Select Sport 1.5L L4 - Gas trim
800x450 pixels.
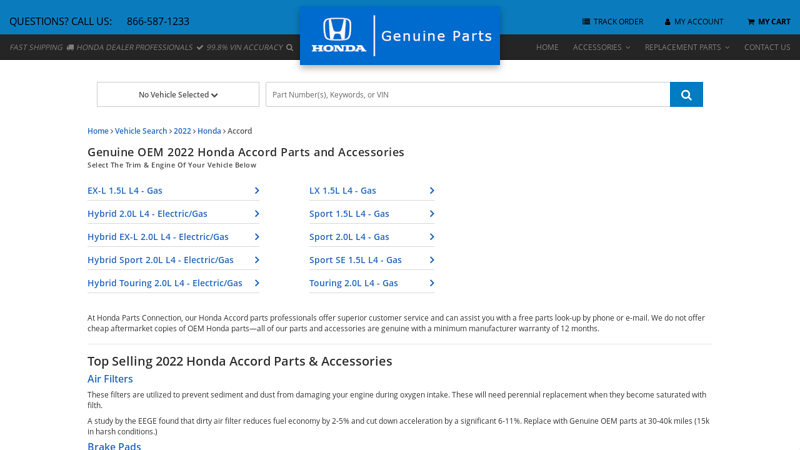click(x=349, y=214)
